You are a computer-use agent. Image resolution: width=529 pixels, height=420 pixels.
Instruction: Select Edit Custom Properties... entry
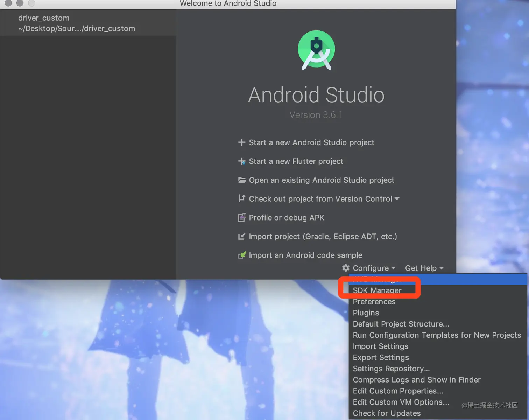click(438, 391)
